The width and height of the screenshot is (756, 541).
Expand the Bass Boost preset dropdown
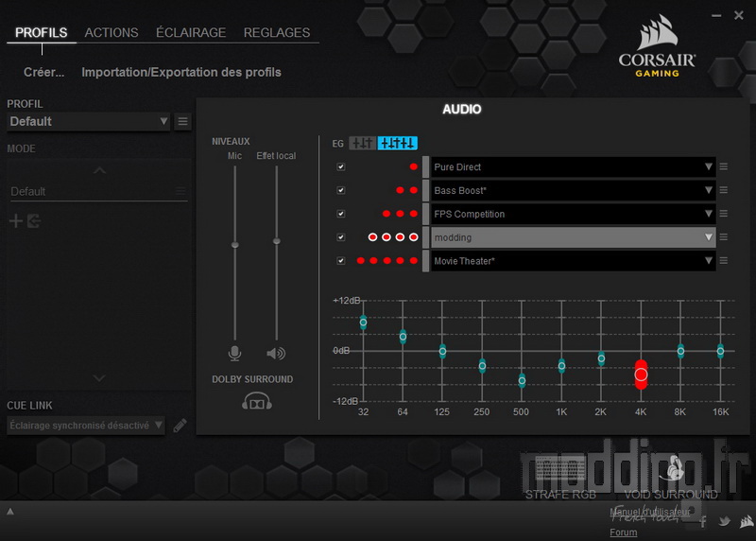pyautogui.click(x=574, y=190)
